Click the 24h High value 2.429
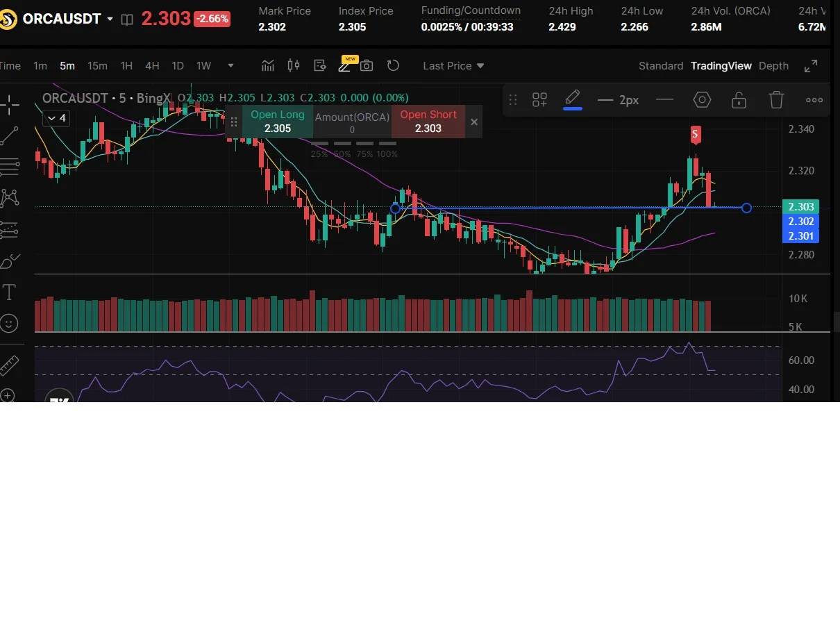The height and width of the screenshot is (630, 840). [x=562, y=27]
